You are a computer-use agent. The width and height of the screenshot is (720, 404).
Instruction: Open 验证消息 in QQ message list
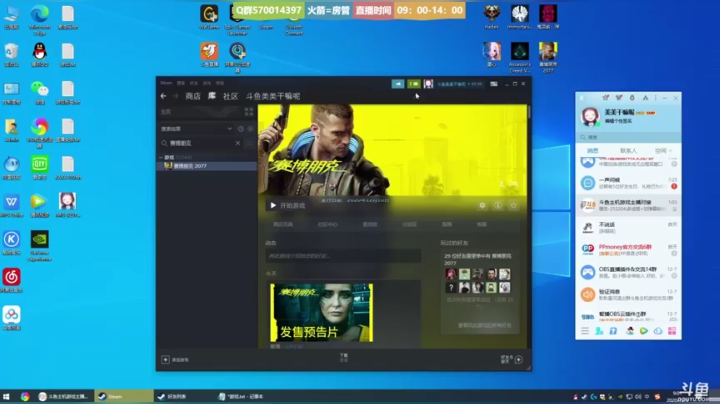tap(628, 294)
